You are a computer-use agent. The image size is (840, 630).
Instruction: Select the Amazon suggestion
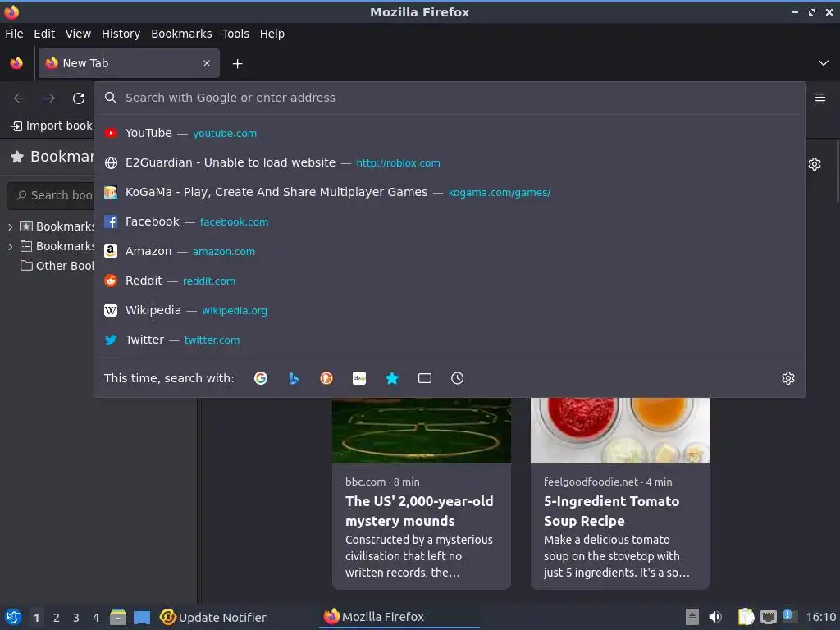tap(449, 251)
